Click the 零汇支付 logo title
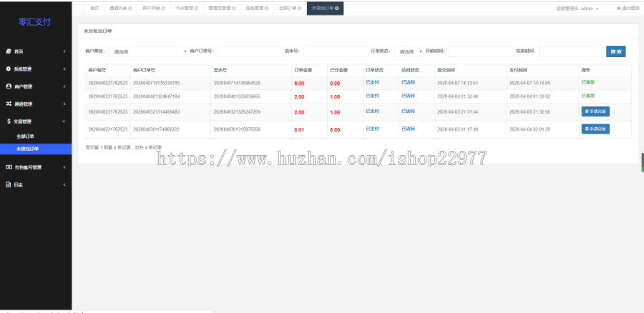644x313 pixels. (x=34, y=22)
